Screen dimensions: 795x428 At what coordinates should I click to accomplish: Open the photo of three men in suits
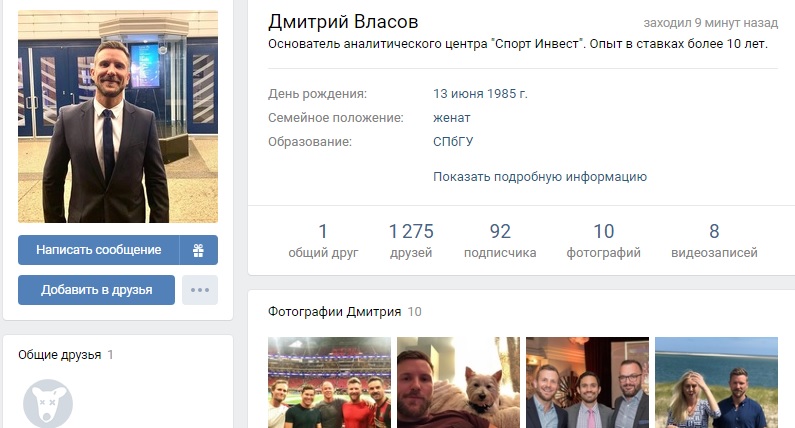tap(587, 382)
